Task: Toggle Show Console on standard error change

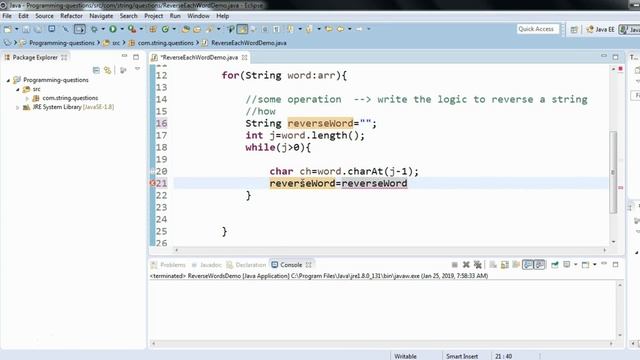Action: 539,265
